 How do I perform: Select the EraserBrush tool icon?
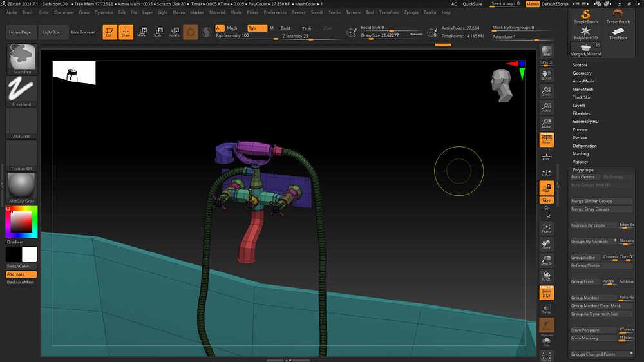(618, 17)
